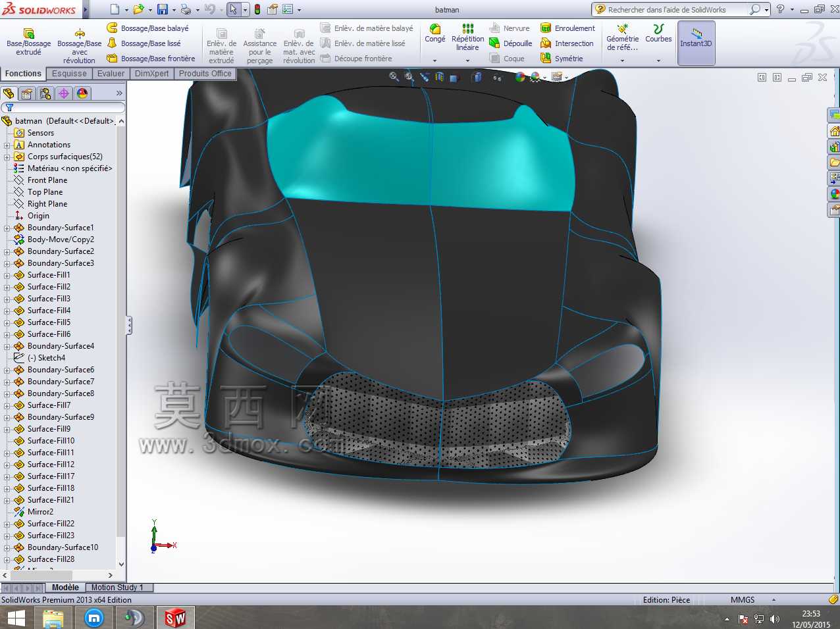Switch to DimXpert tab

pos(151,74)
